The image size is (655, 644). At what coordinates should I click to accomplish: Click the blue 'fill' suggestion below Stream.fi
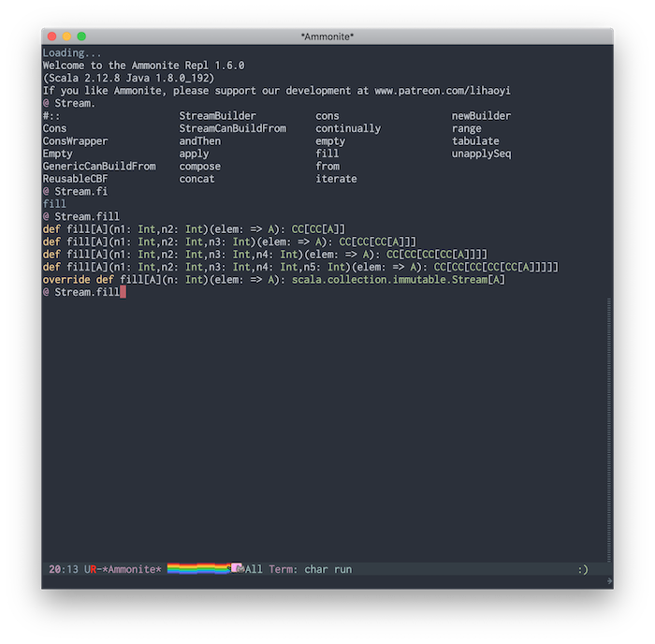coord(54,203)
